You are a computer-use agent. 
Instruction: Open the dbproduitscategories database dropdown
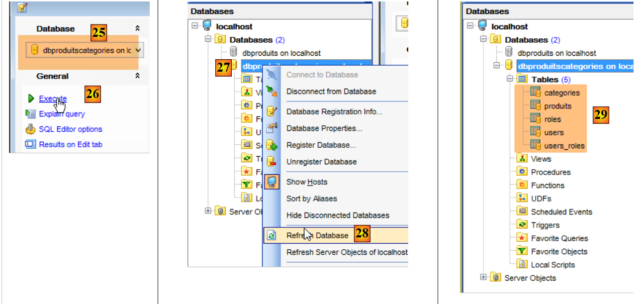click(x=138, y=50)
